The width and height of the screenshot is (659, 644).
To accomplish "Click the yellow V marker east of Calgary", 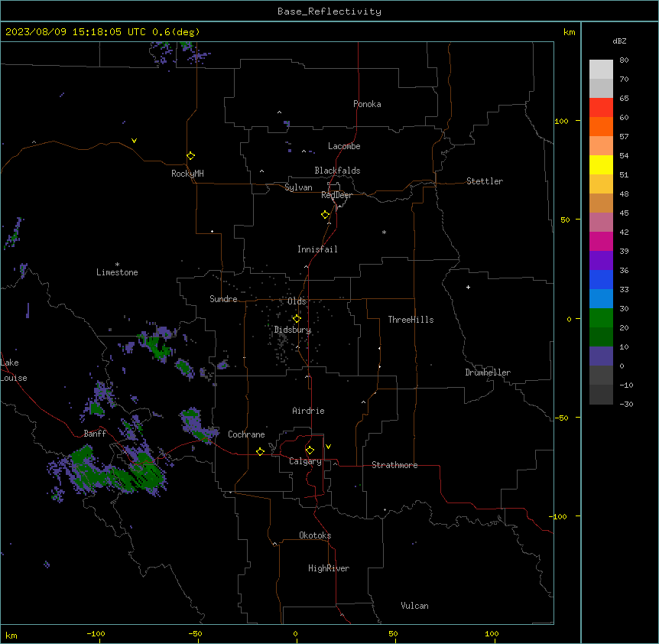I will 328,447.
